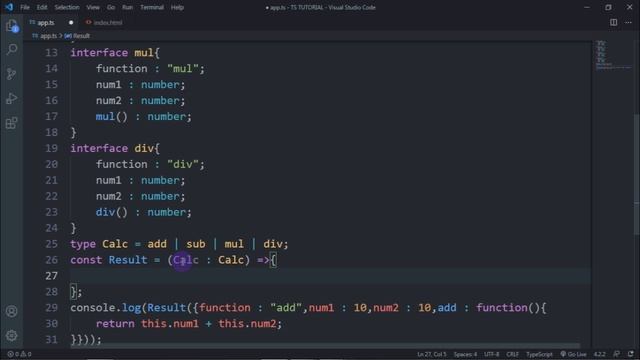Screen dimensions: 640x360
Task: Open the Selection menu
Action: tap(67, 7)
